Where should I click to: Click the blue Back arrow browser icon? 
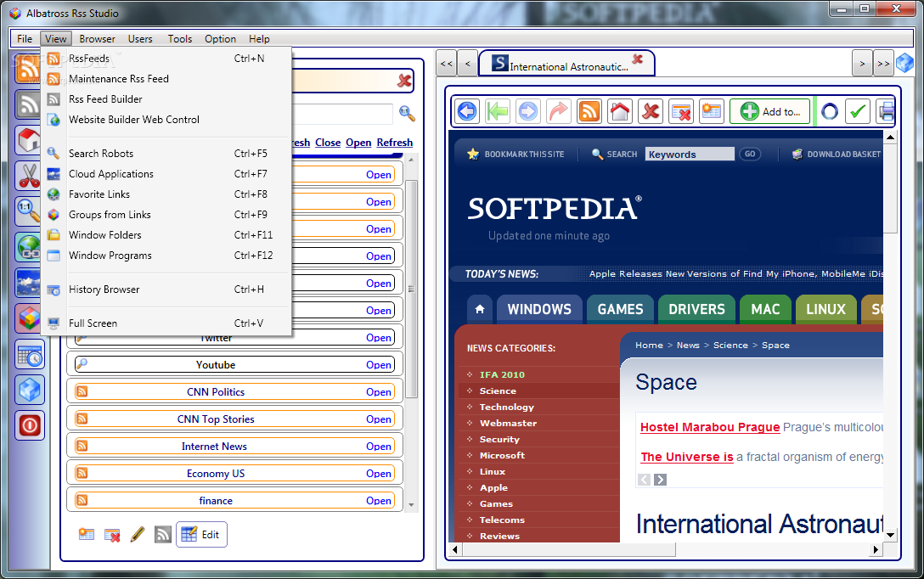click(x=467, y=111)
